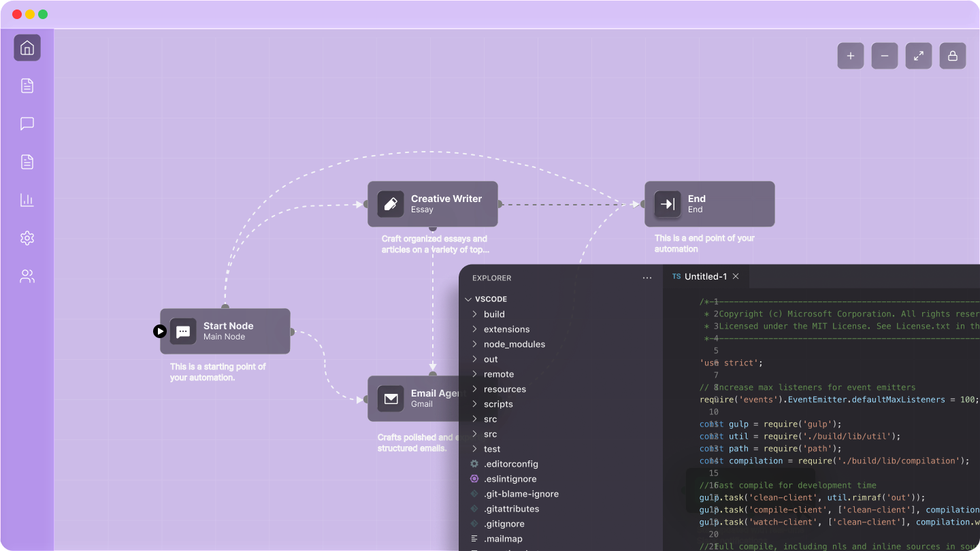
Task: Click the require('events') code line
Action: [839, 399]
